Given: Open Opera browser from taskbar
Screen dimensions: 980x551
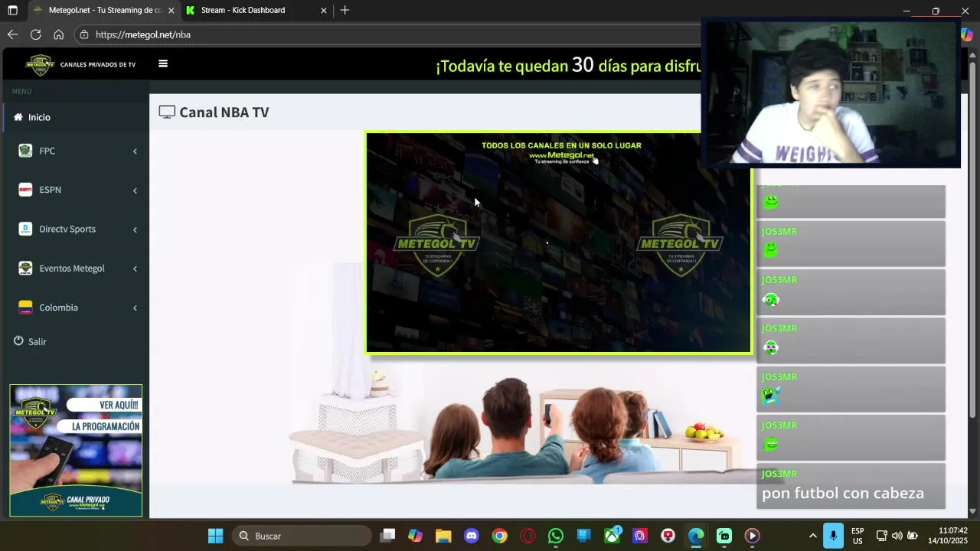Looking at the screenshot, I should pyautogui.click(x=528, y=536).
